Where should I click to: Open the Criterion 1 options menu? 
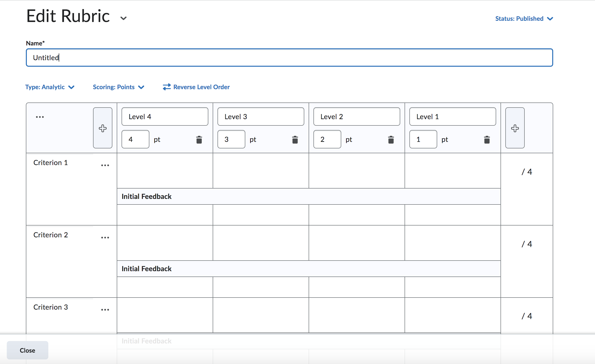tap(105, 165)
